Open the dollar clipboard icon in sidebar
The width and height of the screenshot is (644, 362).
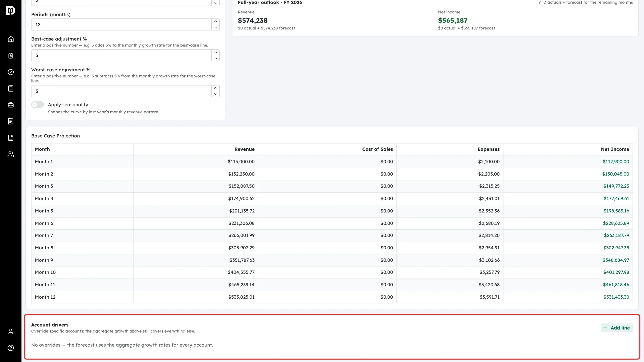point(11,56)
